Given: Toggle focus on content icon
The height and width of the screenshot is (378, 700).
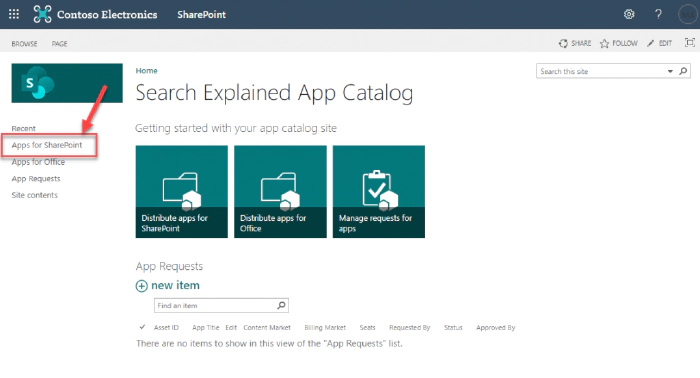Looking at the screenshot, I should pyautogui.click(x=690, y=42).
